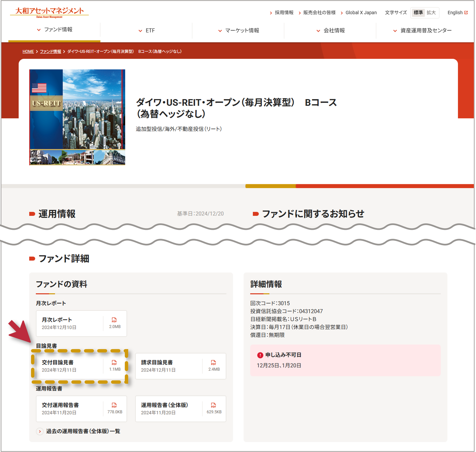Open the 請求目論見書 card
476x452 pixels.
point(181,366)
